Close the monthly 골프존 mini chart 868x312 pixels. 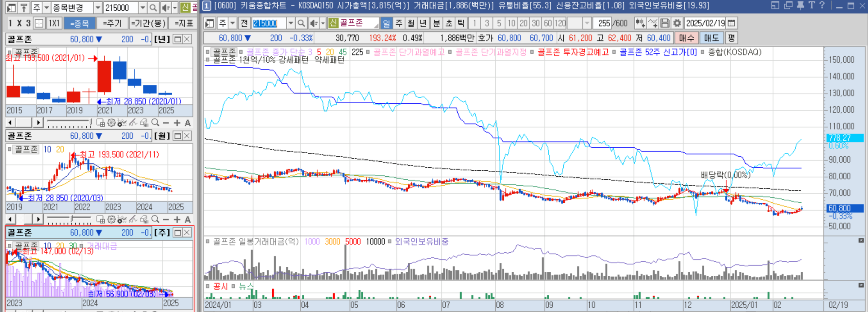pos(187,136)
